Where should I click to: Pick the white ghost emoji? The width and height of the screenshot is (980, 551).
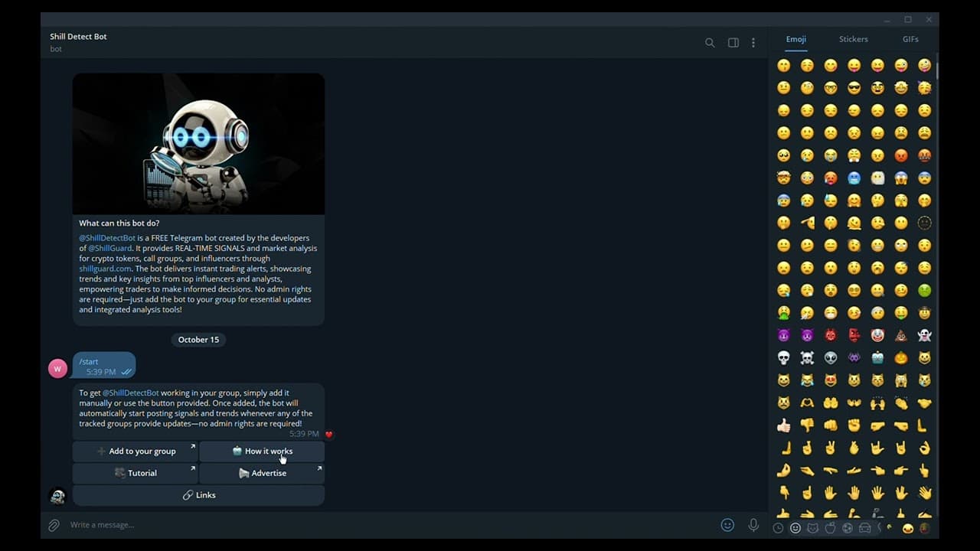click(x=924, y=335)
